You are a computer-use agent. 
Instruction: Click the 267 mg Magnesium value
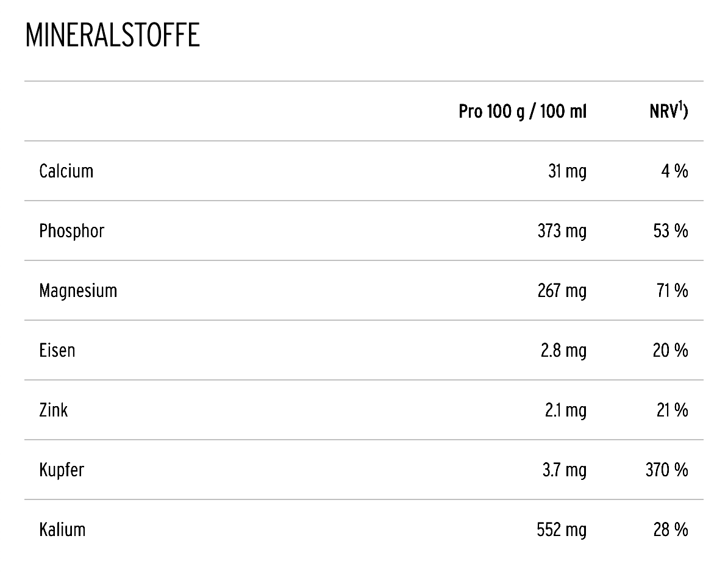tap(562, 291)
